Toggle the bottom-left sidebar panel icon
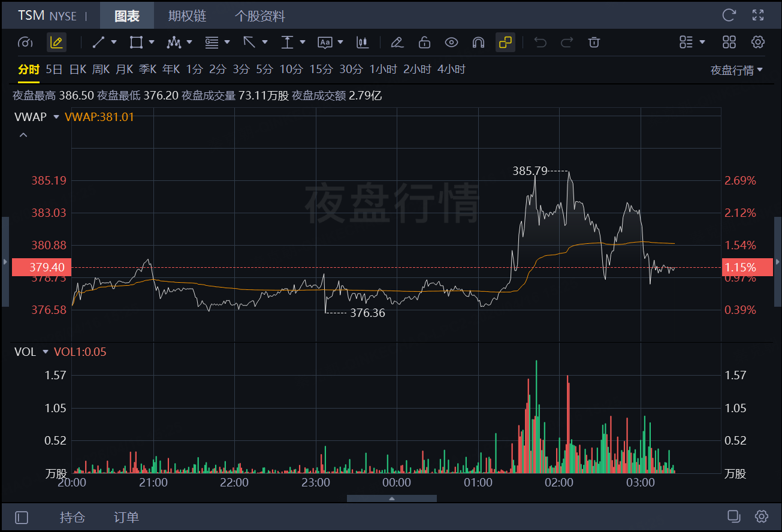The image size is (782, 532). coord(22,517)
